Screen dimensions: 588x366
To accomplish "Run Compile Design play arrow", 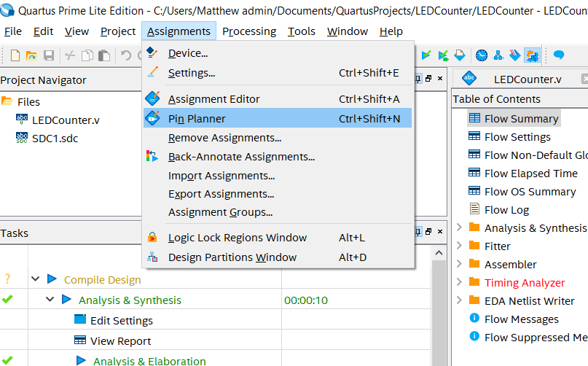I will pyautogui.click(x=52, y=279).
